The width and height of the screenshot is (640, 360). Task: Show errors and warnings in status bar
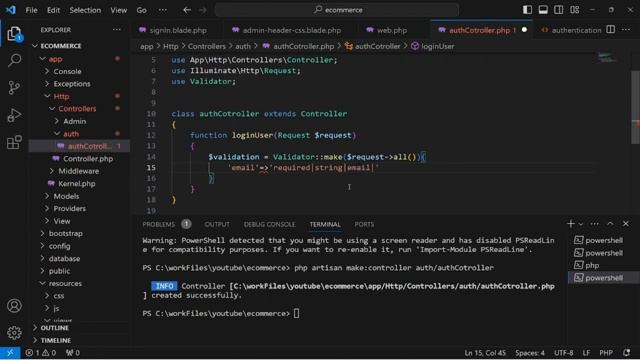pyautogui.click(x=40, y=353)
